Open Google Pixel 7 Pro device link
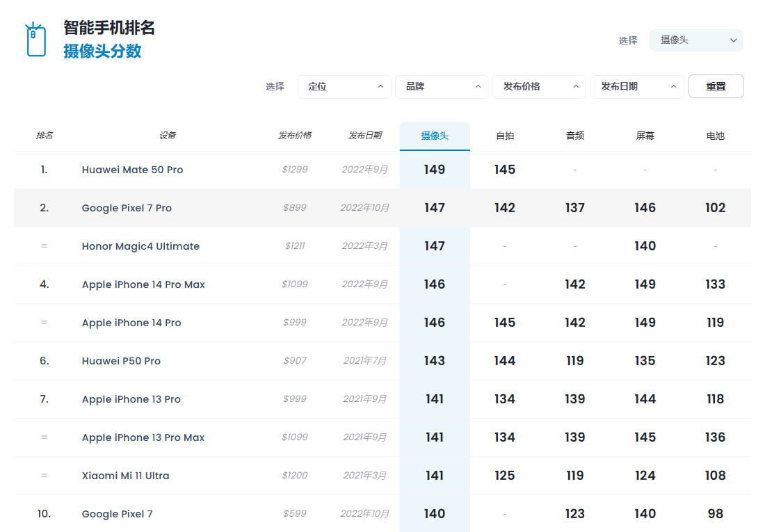The height and width of the screenshot is (532, 765). tap(127, 208)
